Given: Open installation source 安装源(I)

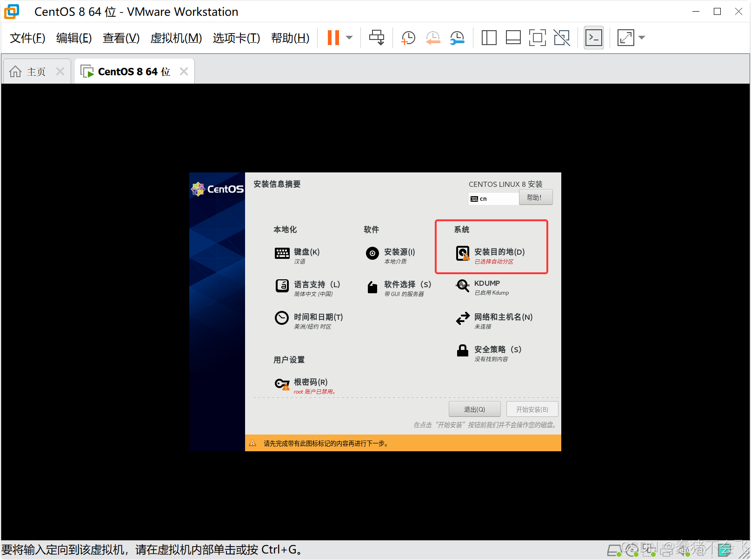Looking at the screenshot, I should tap(390, 255).
